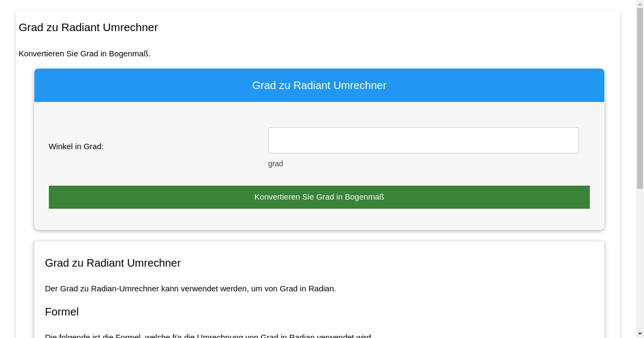
Task: Click the formula explanation sentence at bottom
Action: pos(208,335)
